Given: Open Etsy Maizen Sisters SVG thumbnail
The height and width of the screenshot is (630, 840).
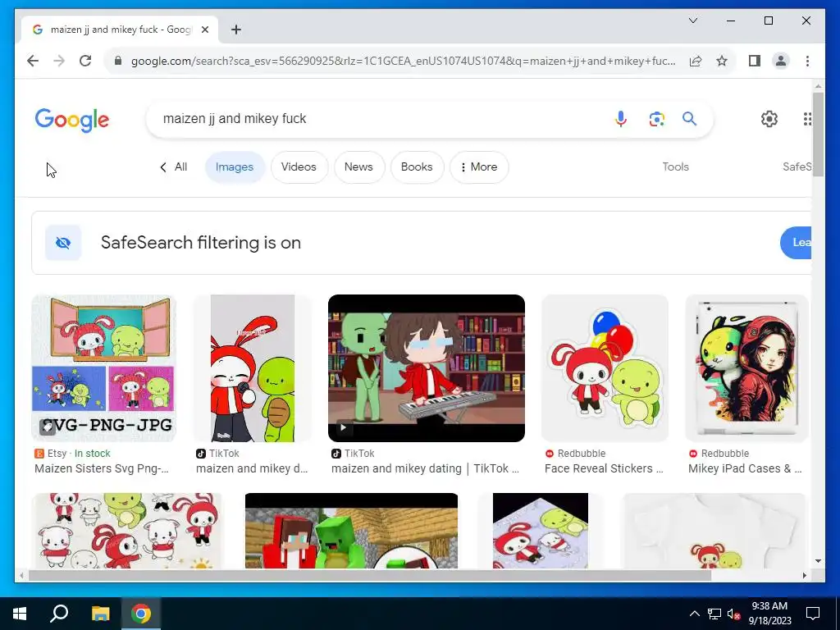Looking at the screenshot, I should (104, 368).
